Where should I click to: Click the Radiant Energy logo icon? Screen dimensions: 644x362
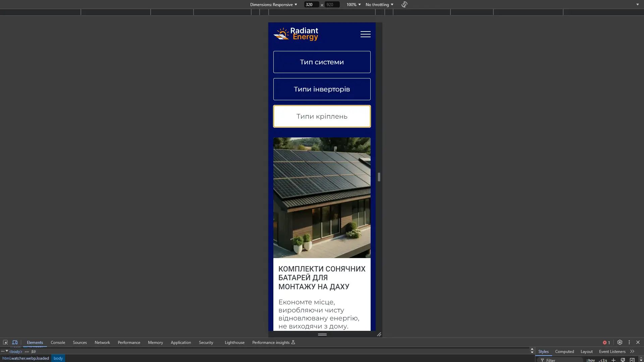(x=282, y=34)
